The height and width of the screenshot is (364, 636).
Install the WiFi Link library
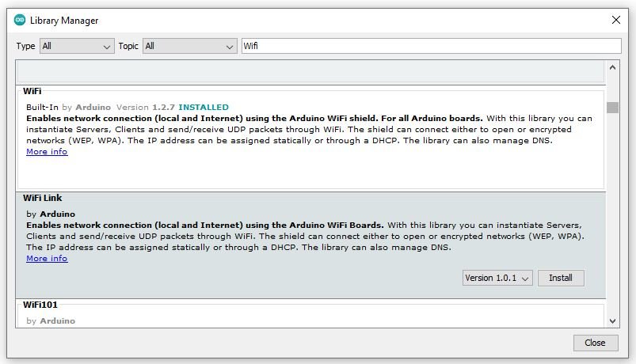pos(561,278)
